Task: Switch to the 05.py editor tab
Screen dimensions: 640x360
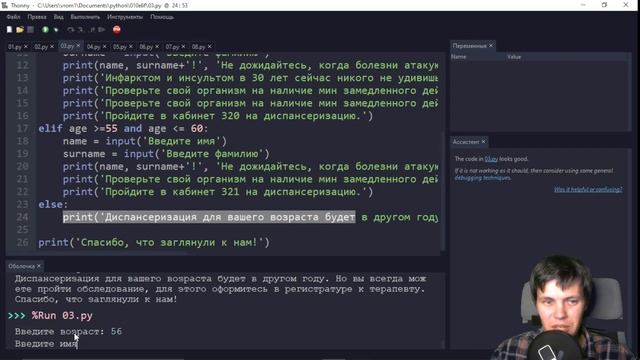Action: [120, 47]
